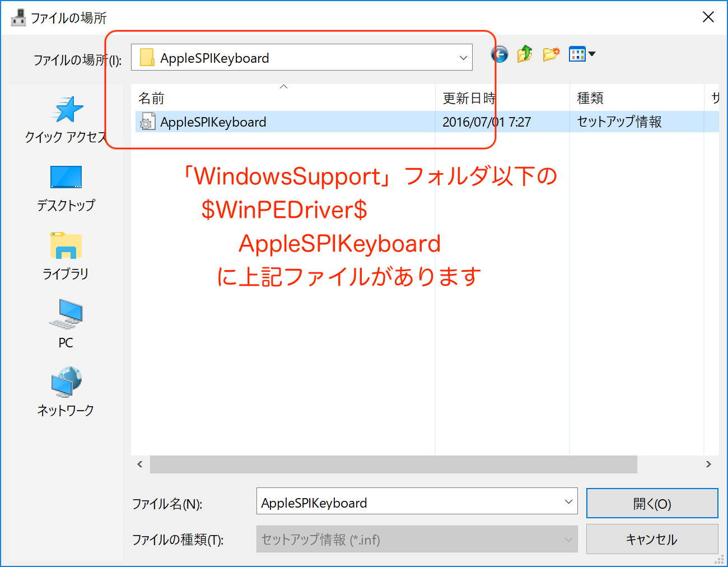Click the AppleSPIKeyboard file name text
The height and width of the screenshot is (567, 728).
click(x=213, y=122)
